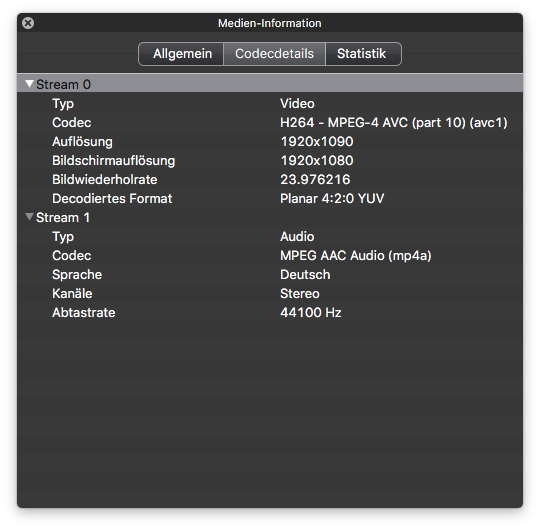Select the Stream 0 row
This screenshot has height=529, width=540.
coord(270,84)
